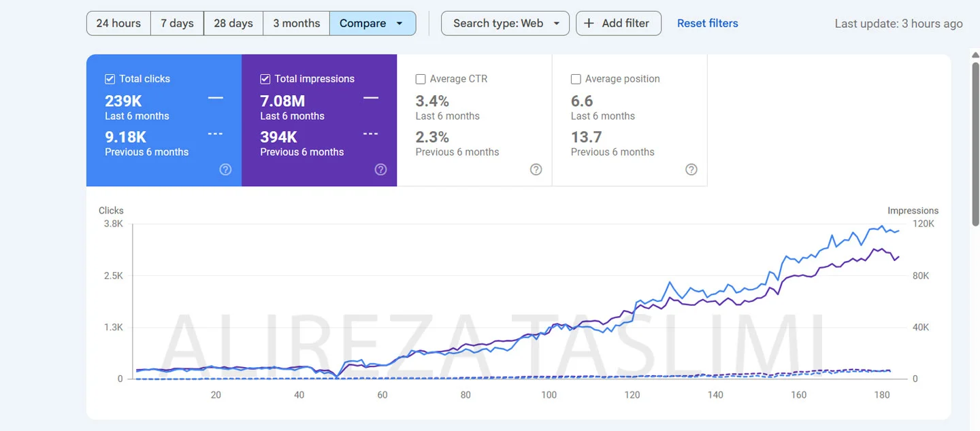Click help icon on Average position card
This screenshot has width=980, height=431.
click(x=691, y=169)
